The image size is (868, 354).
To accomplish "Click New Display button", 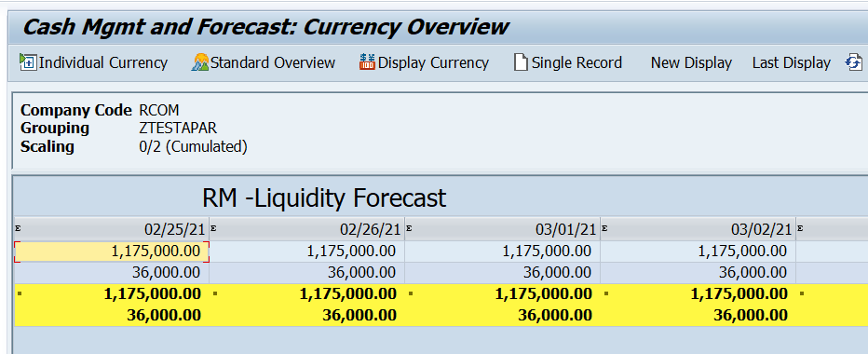I will (691, 62).
